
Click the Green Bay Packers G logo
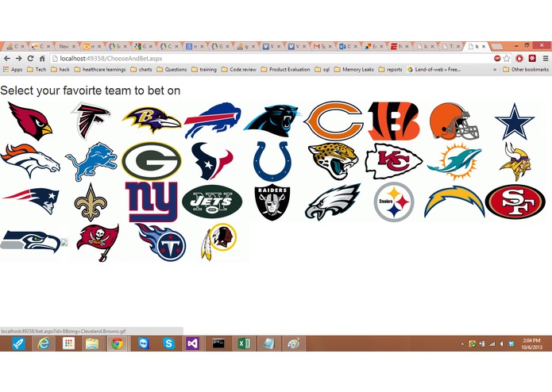tap(152, 161)
